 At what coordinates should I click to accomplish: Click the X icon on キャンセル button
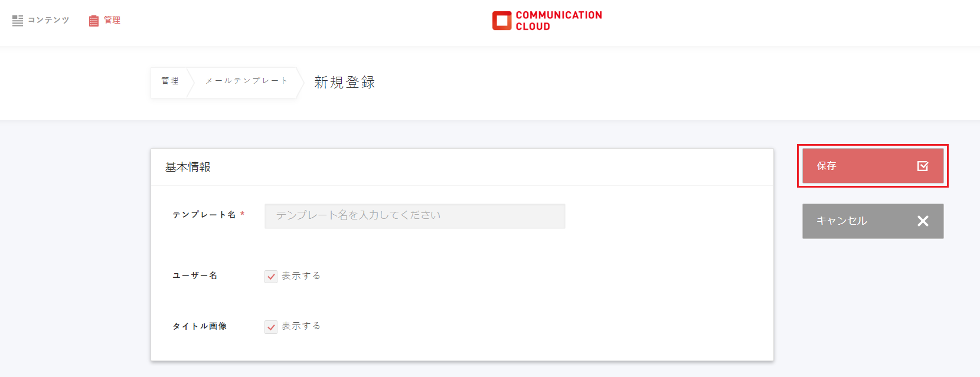tap(923, 221)
